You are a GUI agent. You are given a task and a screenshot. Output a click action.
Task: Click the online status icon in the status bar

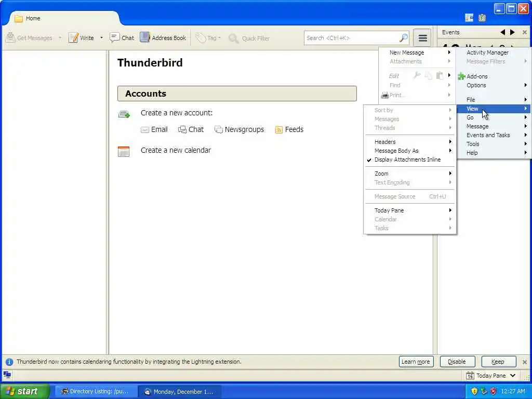pos(7,375)
